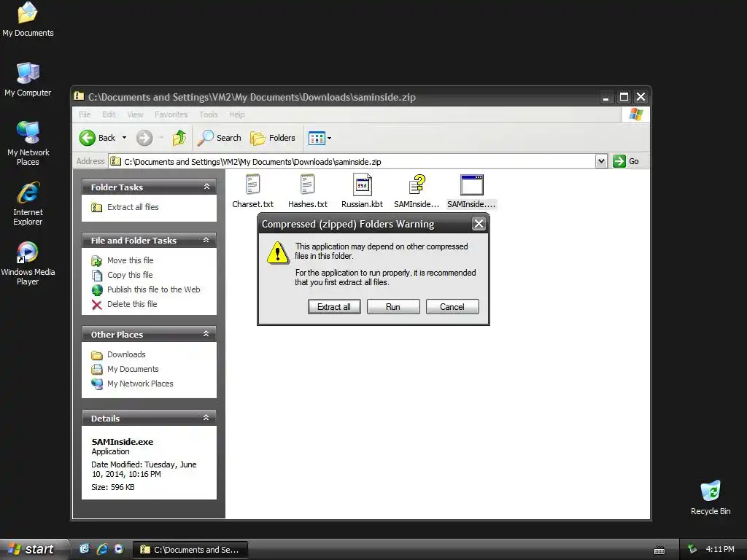Go to My Network Places in sidebar
The width and height of the screenshot is (747, 560).
tap(140, 384)
